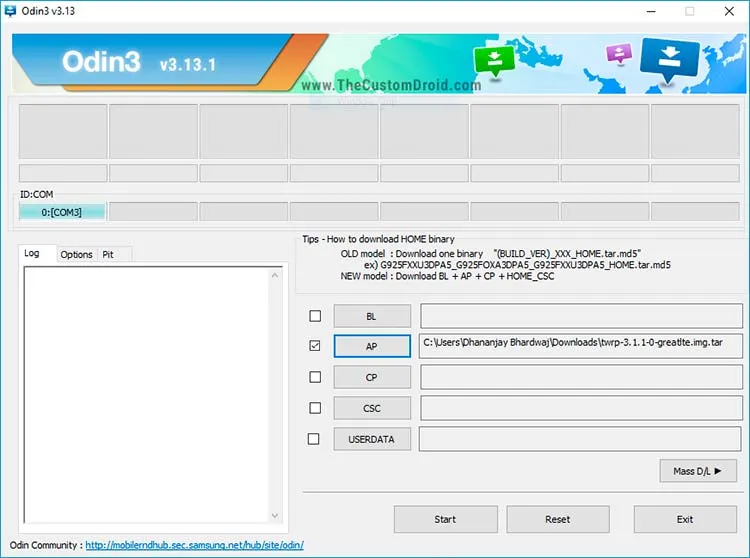This screenshot has width=750, height=558.
Task: Start the flashing process
Action: (x=445, y=519)
